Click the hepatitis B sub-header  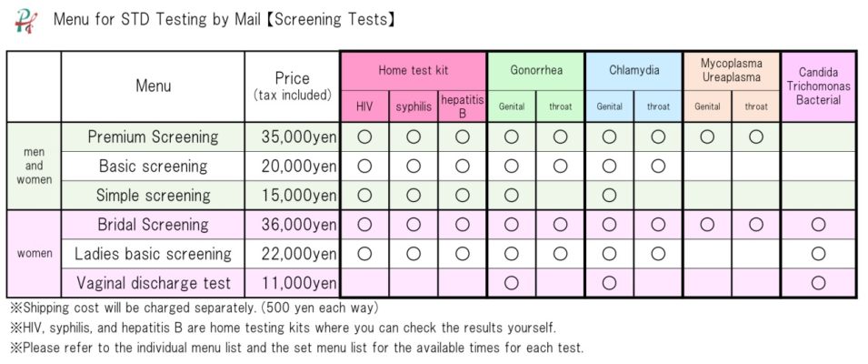click(x=463, y=106)
